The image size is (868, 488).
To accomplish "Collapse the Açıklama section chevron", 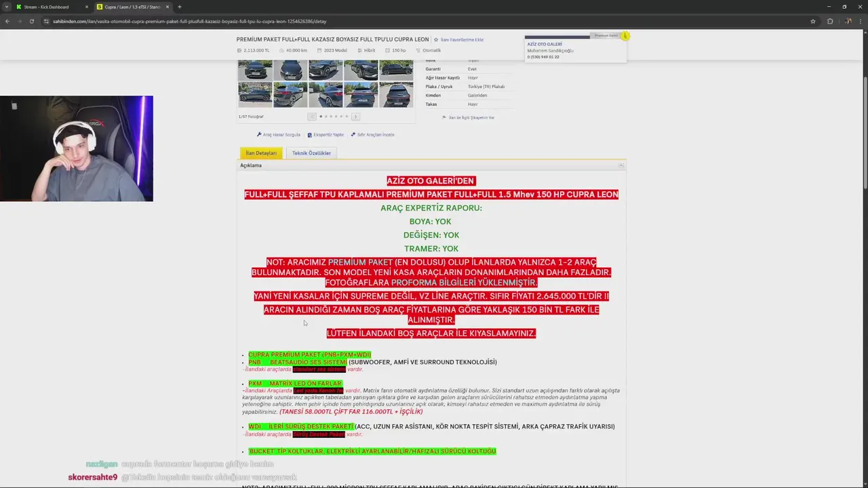I will [x=620, y=165].
